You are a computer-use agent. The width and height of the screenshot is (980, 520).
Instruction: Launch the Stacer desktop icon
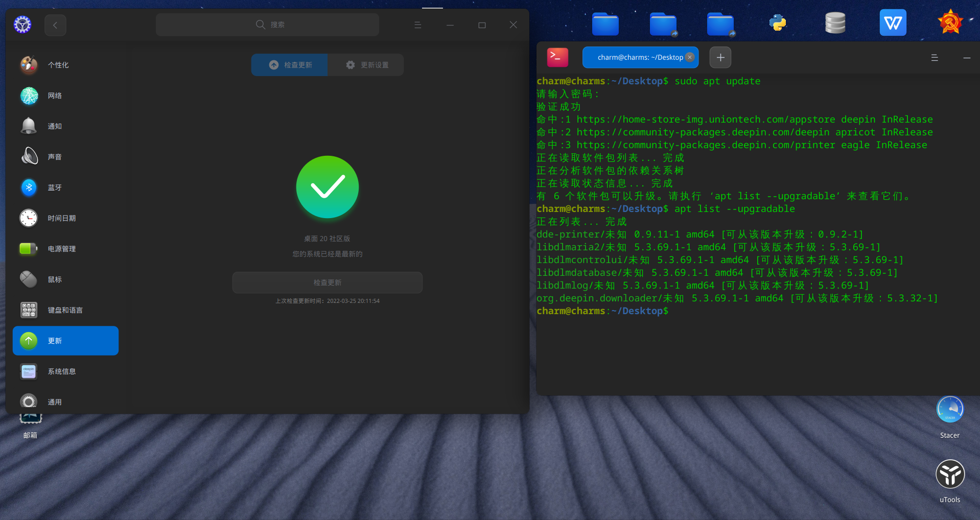[950, 410]
